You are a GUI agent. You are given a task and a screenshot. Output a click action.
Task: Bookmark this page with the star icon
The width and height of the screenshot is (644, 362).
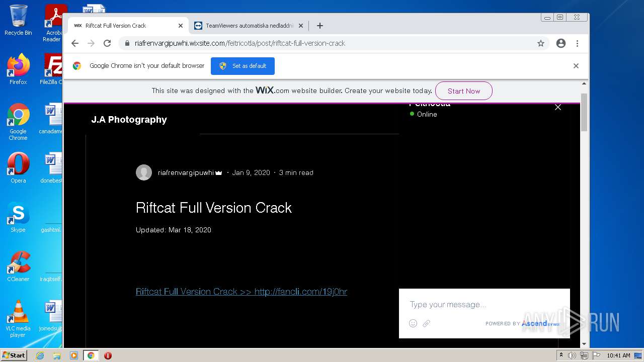541,43
